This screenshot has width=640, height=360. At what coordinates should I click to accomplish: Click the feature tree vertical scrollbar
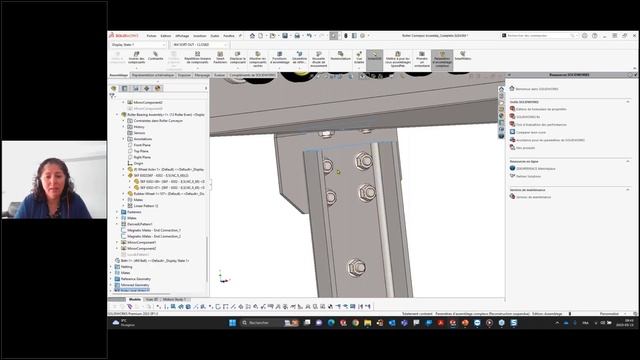tap(207, 259)
